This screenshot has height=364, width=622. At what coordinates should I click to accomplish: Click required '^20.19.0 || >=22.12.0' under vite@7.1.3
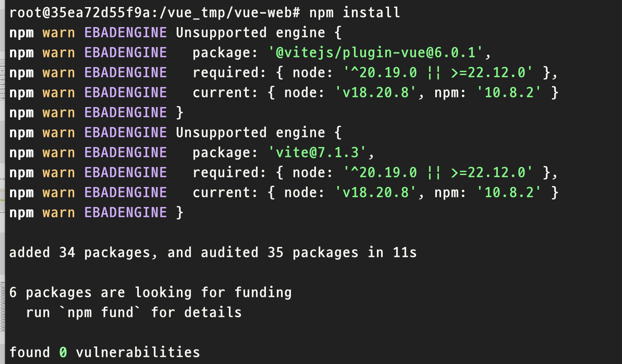(x=438, y=172)
